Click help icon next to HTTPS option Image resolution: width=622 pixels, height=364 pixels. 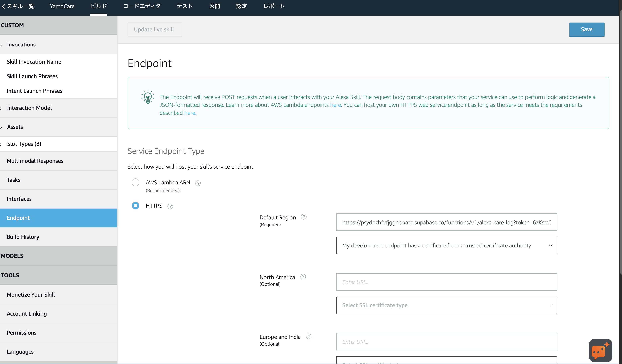[x=170, y=206]
